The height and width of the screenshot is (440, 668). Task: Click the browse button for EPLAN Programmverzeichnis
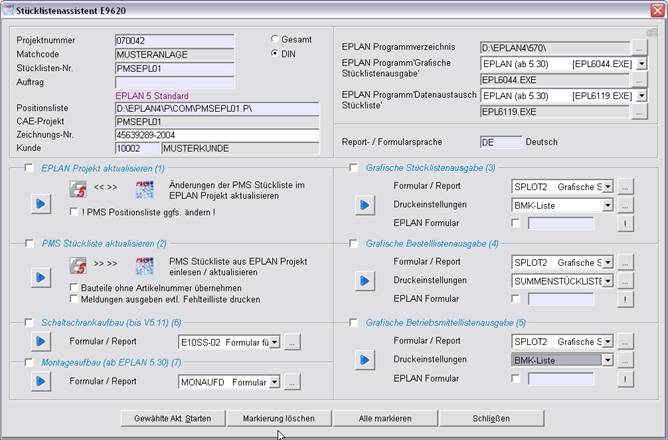639,47
